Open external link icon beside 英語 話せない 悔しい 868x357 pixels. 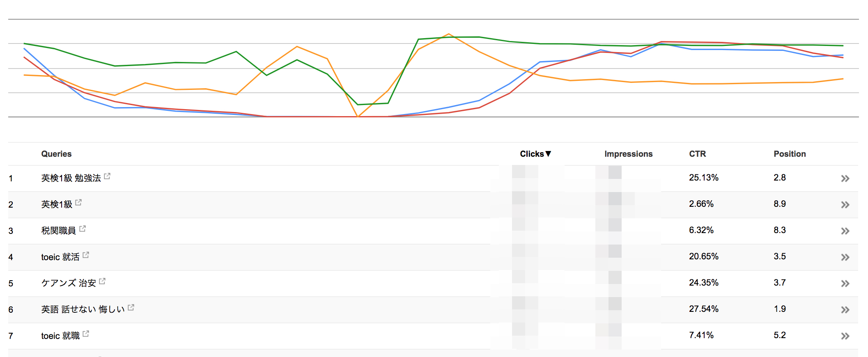(x=131, y=307)
